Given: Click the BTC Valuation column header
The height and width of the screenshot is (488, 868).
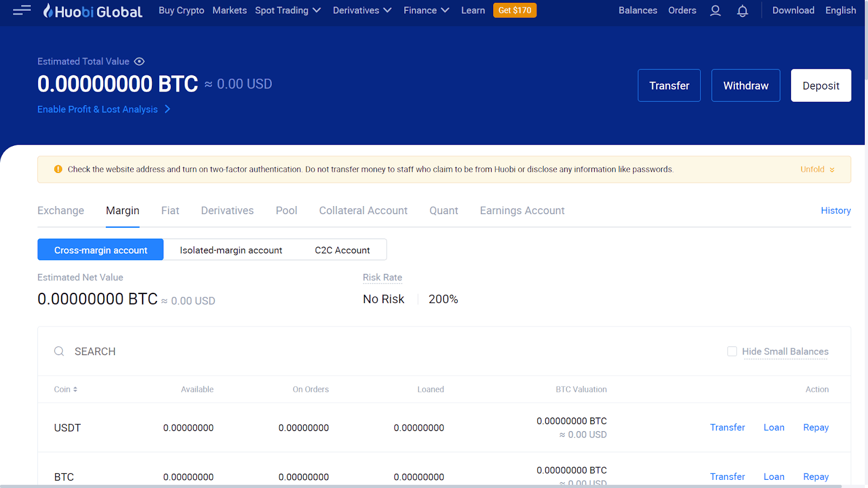Looking at the screenshot, I should 581,389.
